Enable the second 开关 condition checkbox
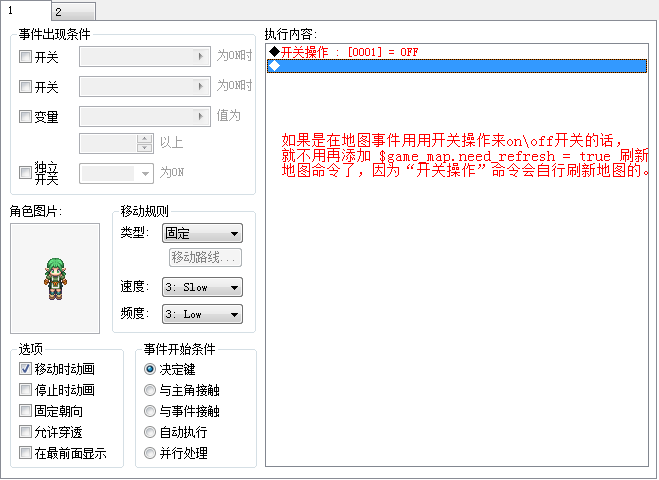659x480 pixels. click(25, 87)
